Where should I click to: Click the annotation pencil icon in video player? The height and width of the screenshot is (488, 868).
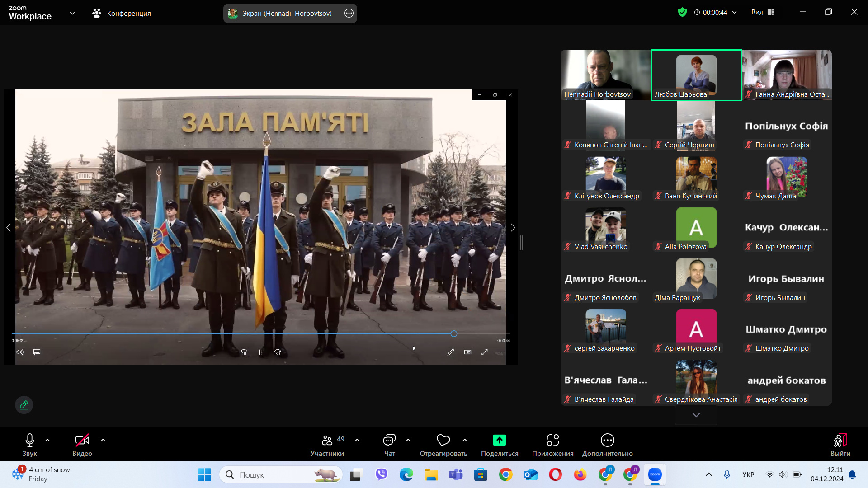point(451,352)
